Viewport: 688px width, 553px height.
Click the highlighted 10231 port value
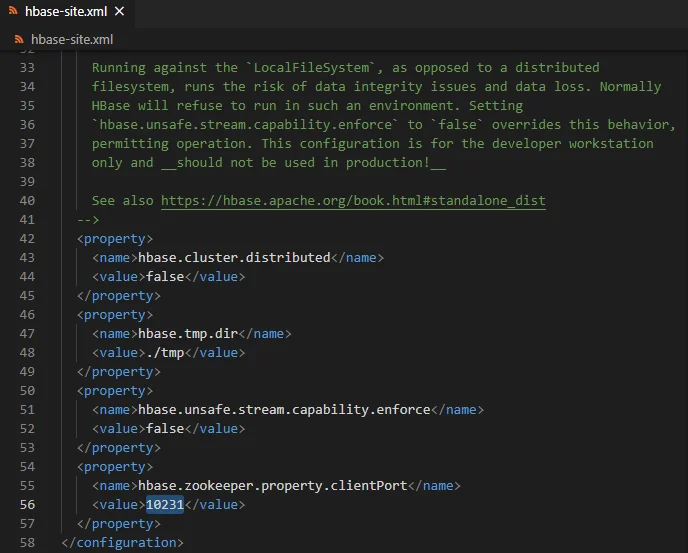click(x=165, y=504)
